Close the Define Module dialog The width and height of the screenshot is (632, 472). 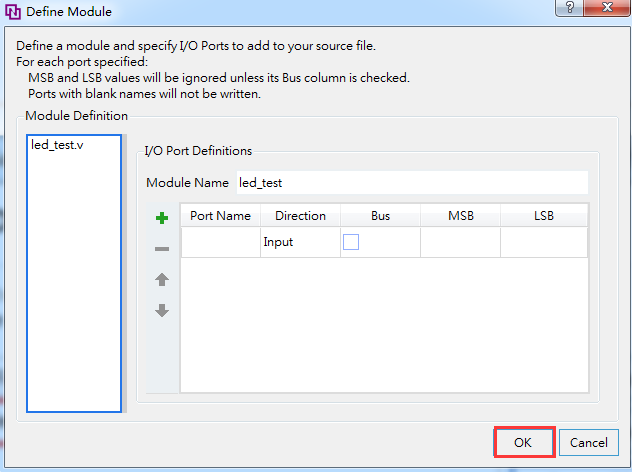click(x=607, y=7)
